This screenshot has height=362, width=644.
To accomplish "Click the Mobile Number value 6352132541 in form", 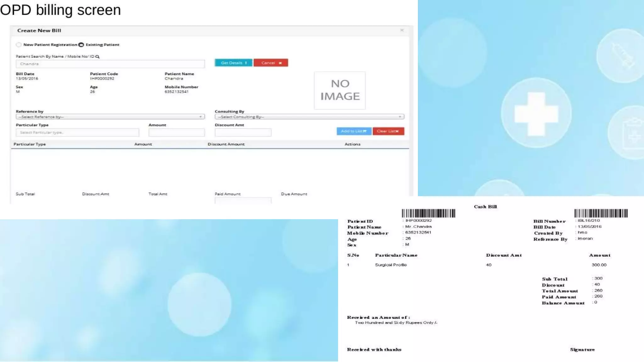I will (177, 92).
